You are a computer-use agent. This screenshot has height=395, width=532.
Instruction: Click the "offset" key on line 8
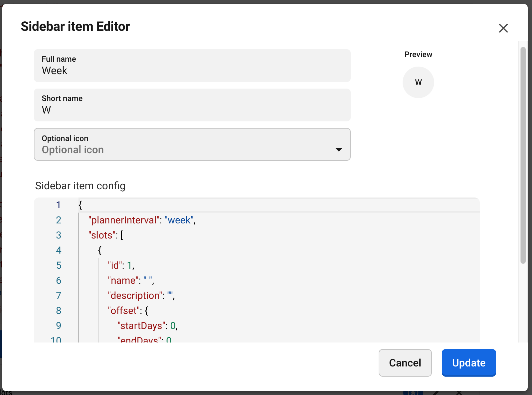pos(124,311)
